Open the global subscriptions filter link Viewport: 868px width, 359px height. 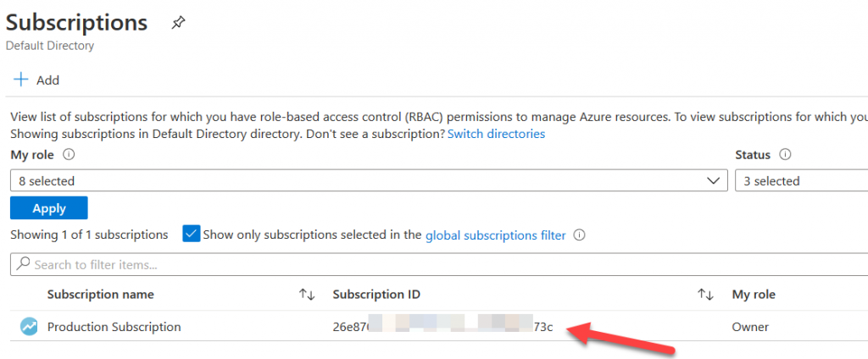(495, 235)
